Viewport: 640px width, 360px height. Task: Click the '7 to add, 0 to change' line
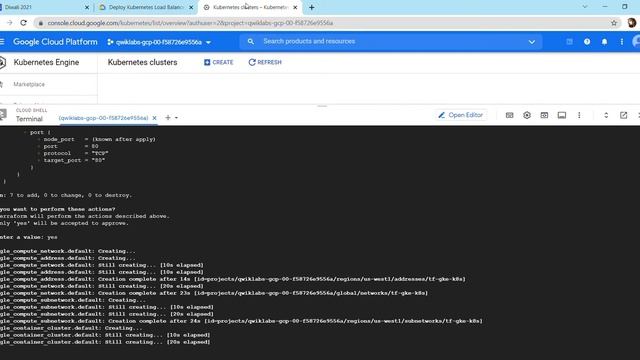tap(66, 195)
